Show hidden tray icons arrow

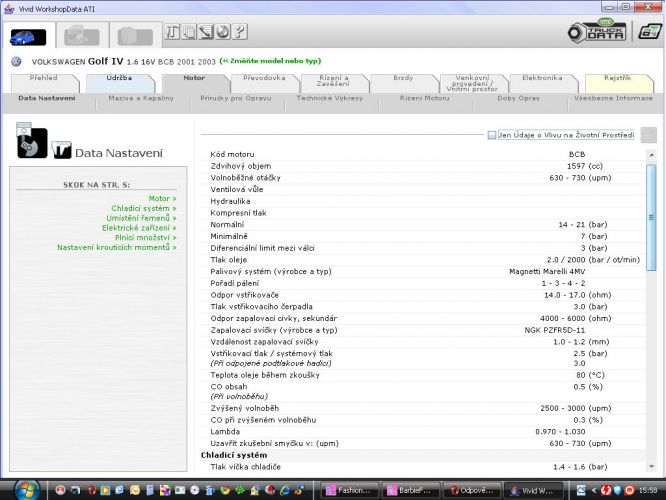pos(594,490)
